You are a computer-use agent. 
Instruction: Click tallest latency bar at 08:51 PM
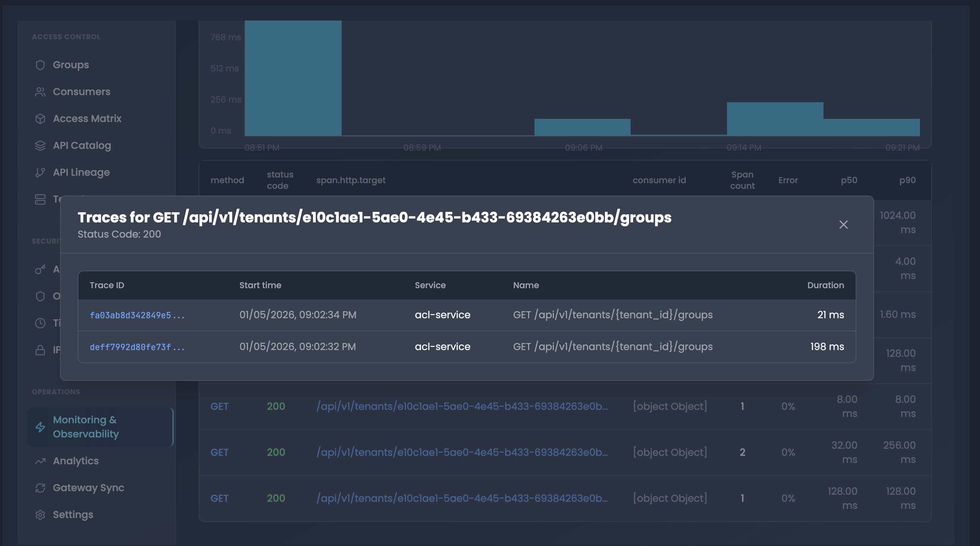click(293, 78)
